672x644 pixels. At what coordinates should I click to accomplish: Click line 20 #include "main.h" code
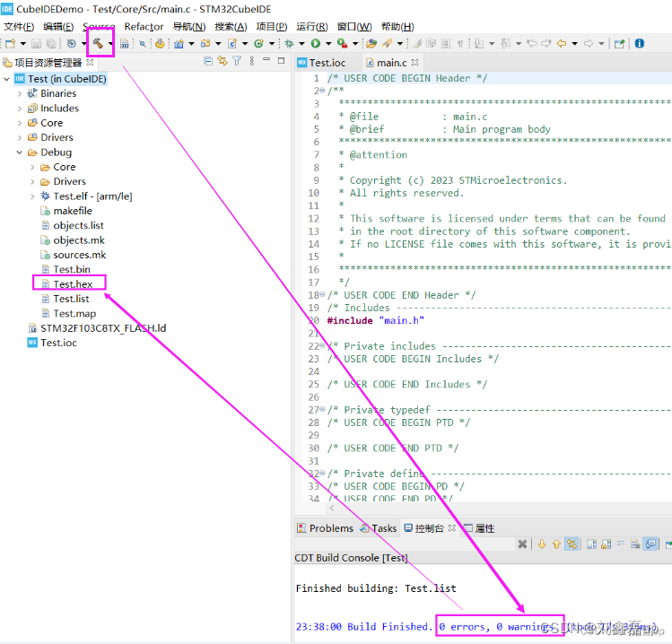click(x=375, y=320)
